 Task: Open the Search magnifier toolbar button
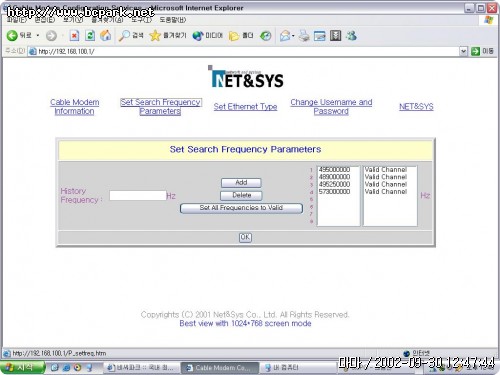(131, 35)
